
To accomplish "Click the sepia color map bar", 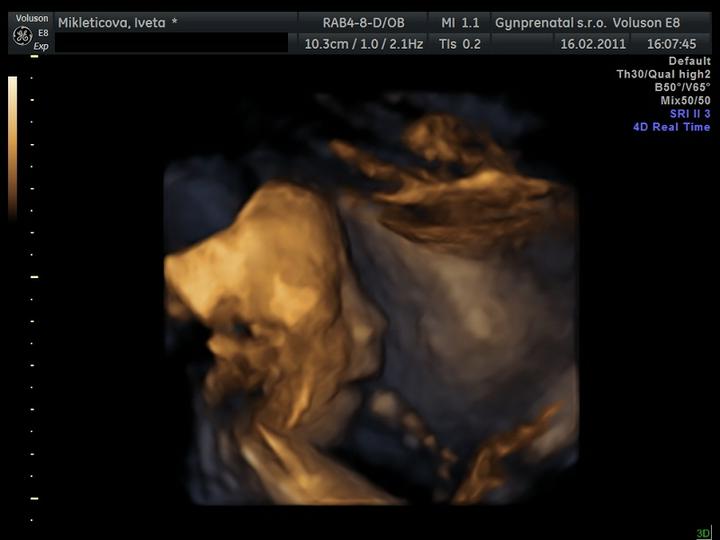I will (12, 147).
